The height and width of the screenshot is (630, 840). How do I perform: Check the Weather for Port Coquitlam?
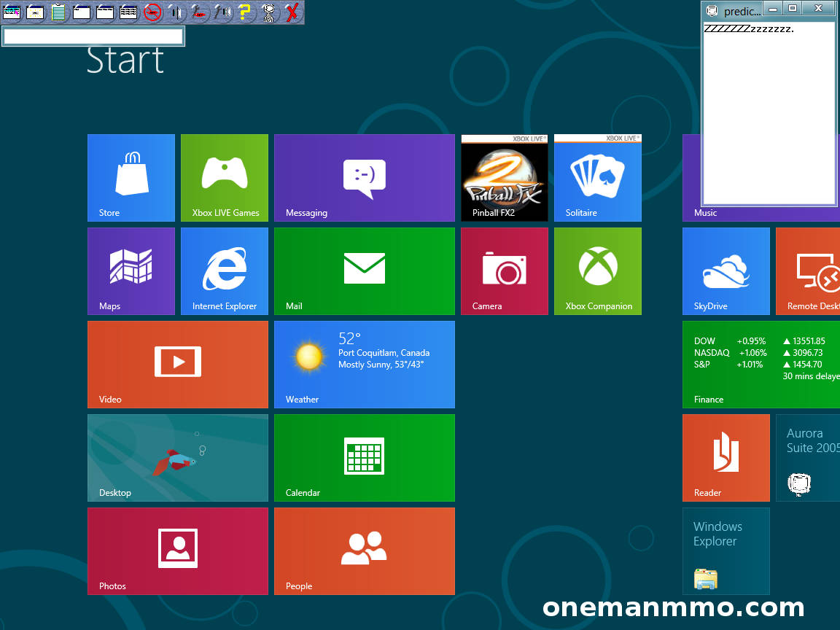pyautogui.click(x=364, y=364)
